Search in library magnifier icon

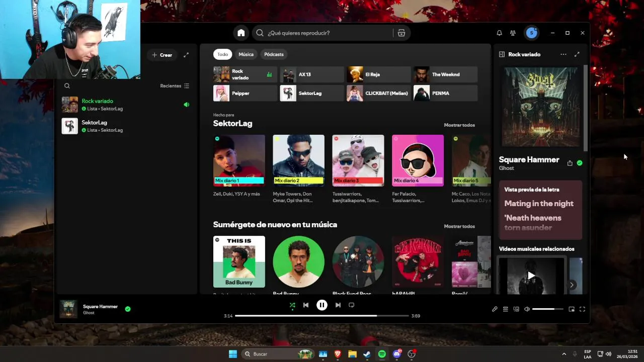pyautogui.click(x=67, y=86)
